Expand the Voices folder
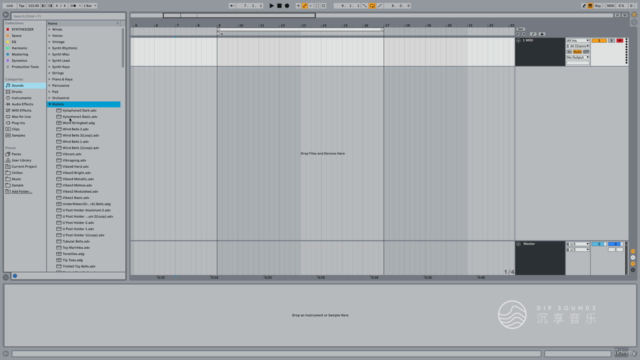Image resolution: width=640 pixels, height=360 pixels. click(49, 36)
